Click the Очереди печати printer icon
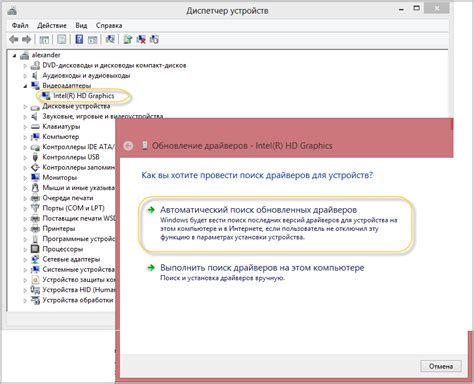This screenshot has width=474, height=384. point(35,198)
